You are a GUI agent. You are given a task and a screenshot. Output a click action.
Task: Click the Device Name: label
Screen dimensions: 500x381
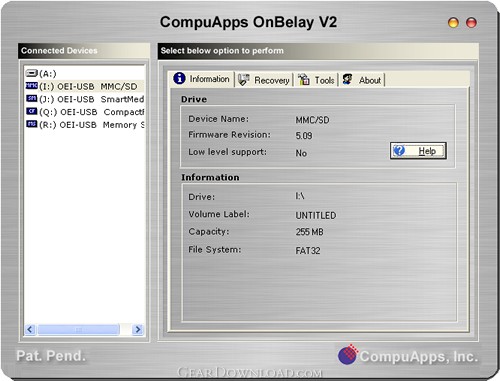pyautogui.click(x=218, y=119)
